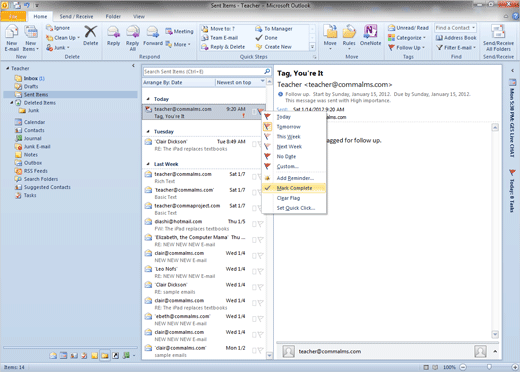Open the File tab

coord(13,16)
